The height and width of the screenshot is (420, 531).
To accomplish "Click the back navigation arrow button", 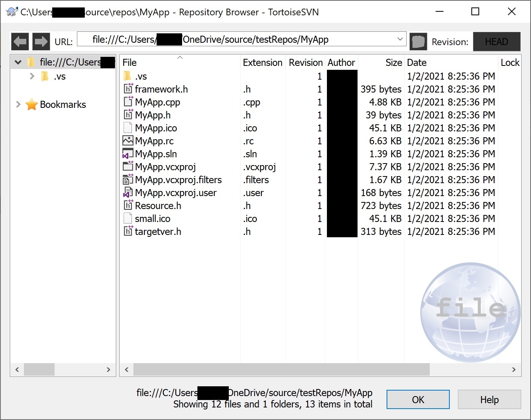I will click(x=20, y=41).
